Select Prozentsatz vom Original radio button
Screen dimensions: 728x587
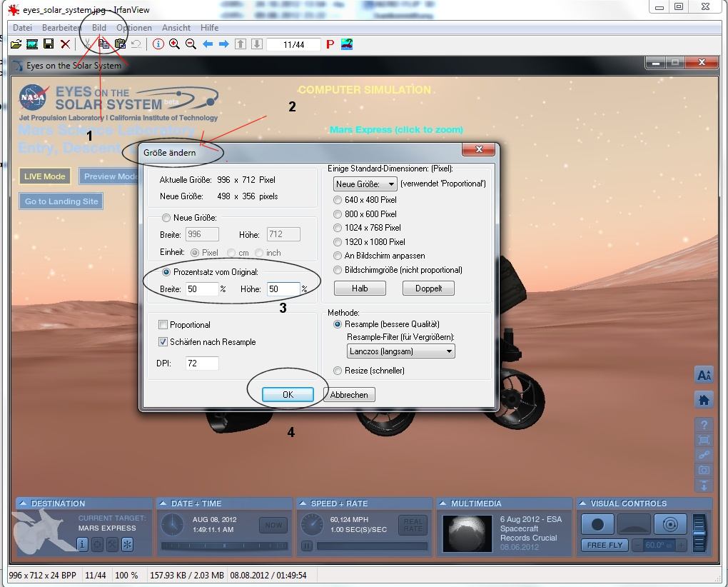(166, 272)
